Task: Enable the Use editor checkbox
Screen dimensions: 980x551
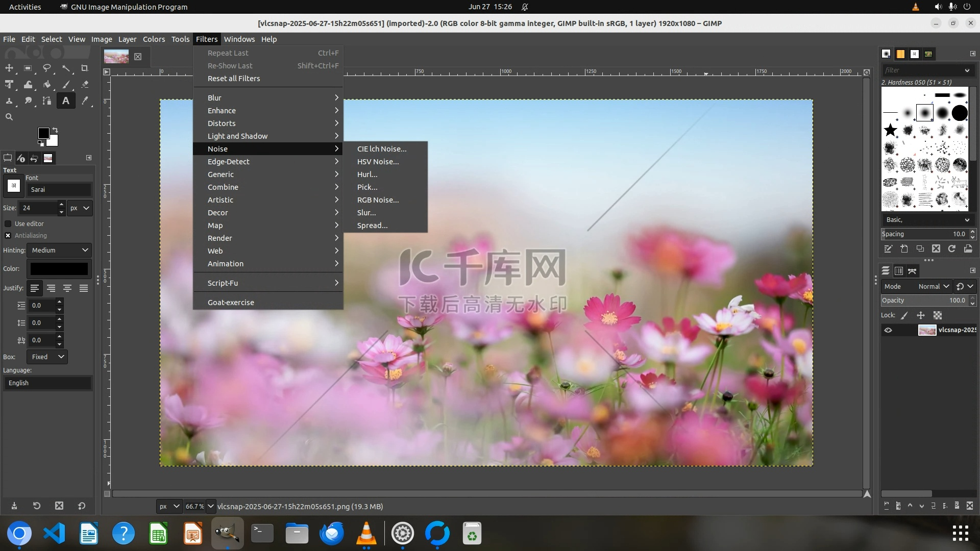Action: tap(8, 223)
